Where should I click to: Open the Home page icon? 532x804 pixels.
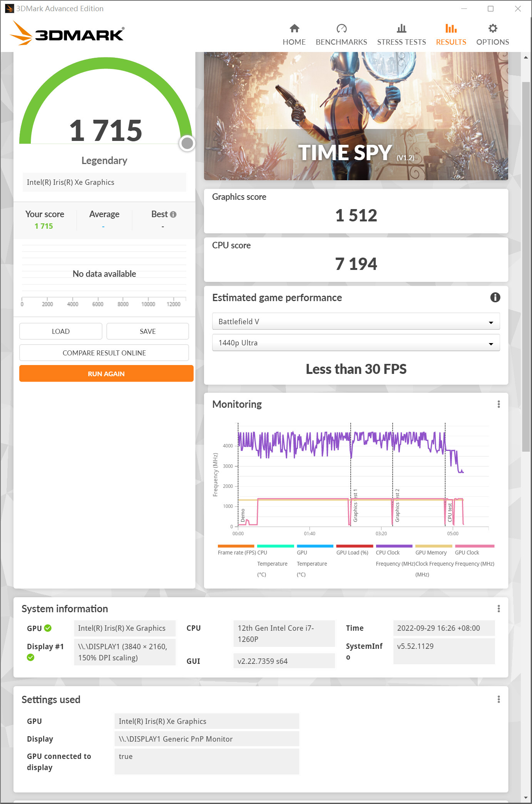click(294, 29)
